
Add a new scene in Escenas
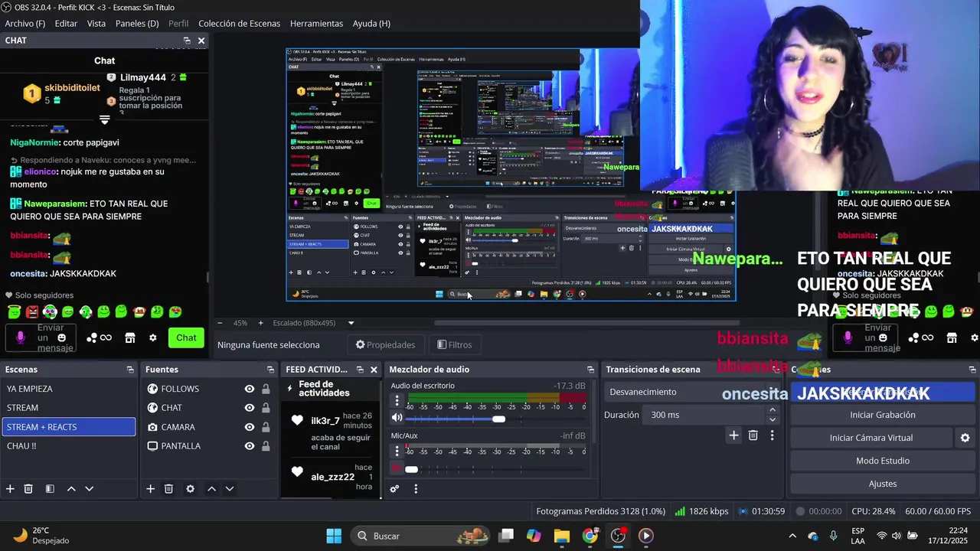10,489
